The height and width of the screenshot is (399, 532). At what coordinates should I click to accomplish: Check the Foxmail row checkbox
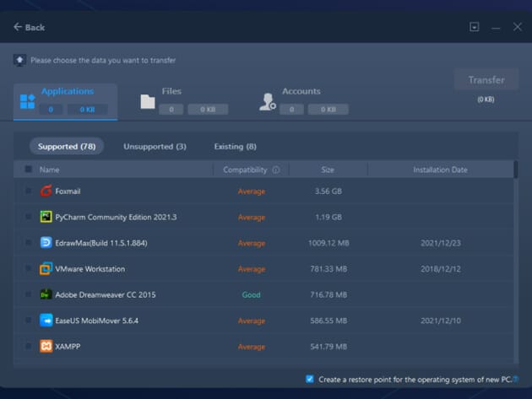29,191
